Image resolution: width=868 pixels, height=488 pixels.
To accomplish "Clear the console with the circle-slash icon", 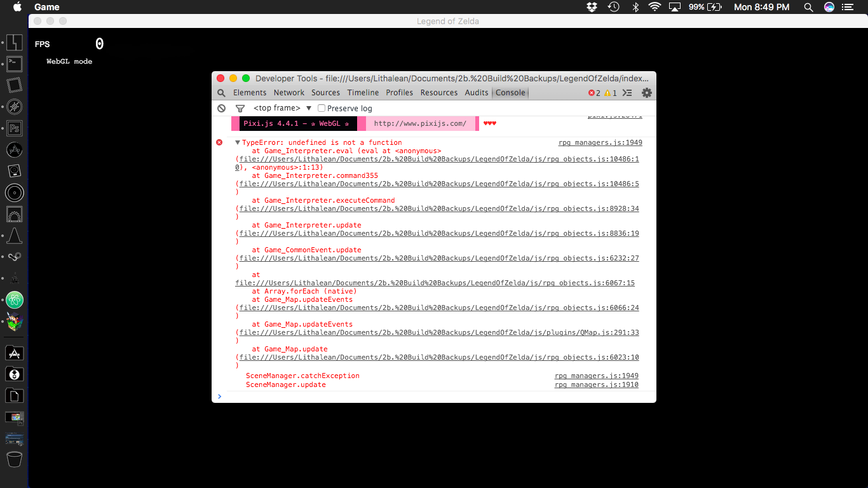I will pos(221,109).
